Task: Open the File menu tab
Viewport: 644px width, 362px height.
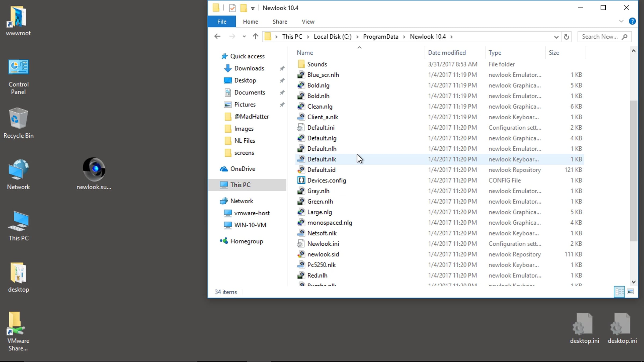Action: coord(222,21)
